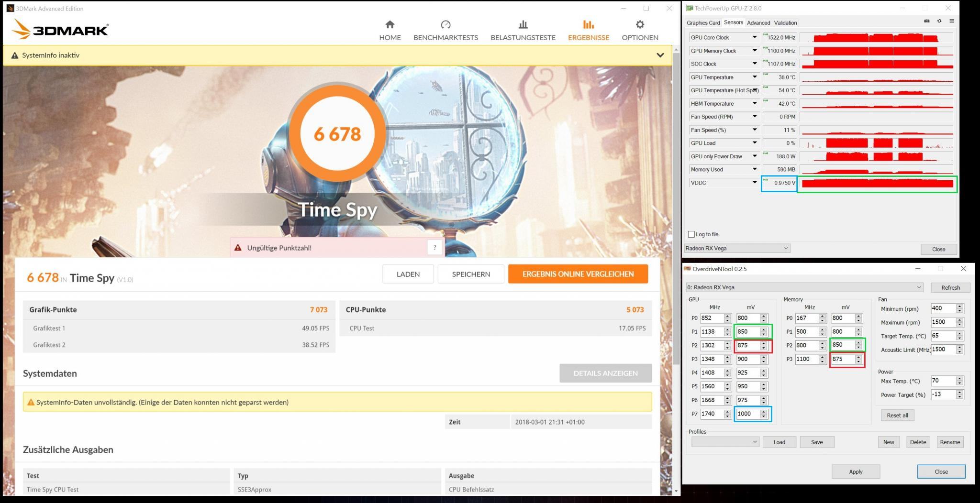Viewport: 980px width, 503px height.
Task: Switch to the Validation tab in GPU-Z
Action: [x=785, y=23]
